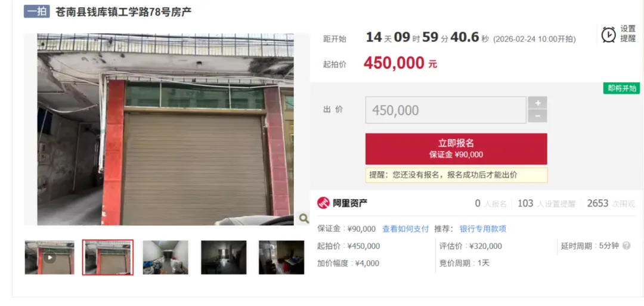The width and height of the screenshot is (644, 306).
Task: Select the second storefront thumbnail
Action: [x=107, y=258]
